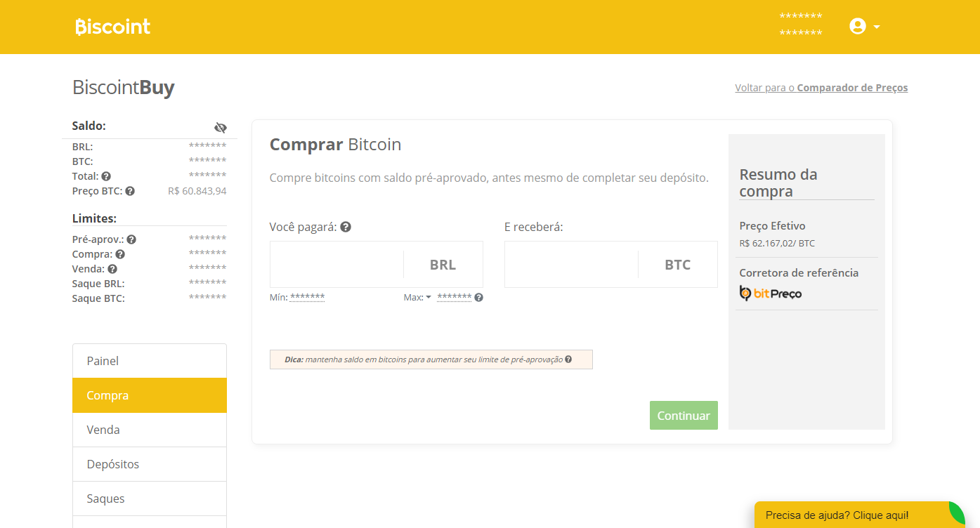Click help icon in the Dica tip
980x528 pixels.
pos(568,359)
